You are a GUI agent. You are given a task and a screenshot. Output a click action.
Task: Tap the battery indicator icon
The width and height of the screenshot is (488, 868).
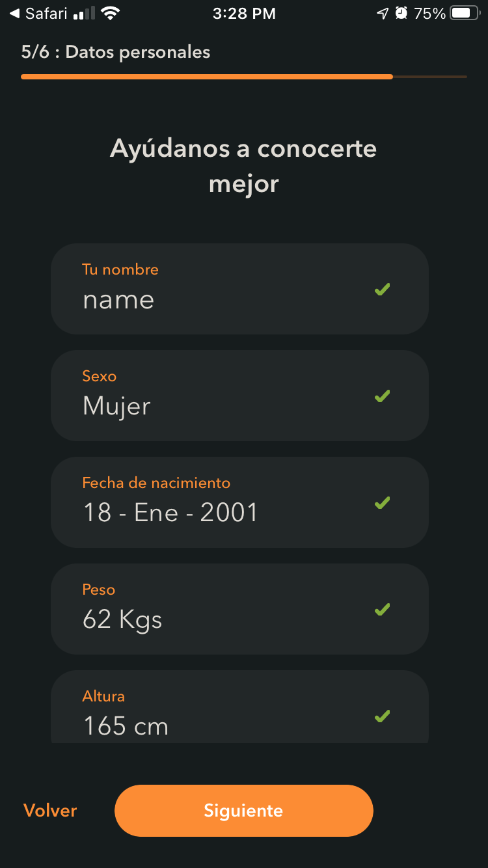(x=465, y=13)
